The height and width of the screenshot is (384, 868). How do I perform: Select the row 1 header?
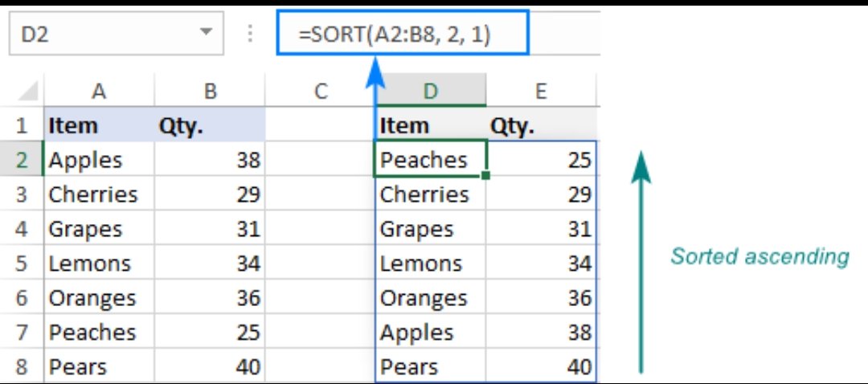(22, 126)
